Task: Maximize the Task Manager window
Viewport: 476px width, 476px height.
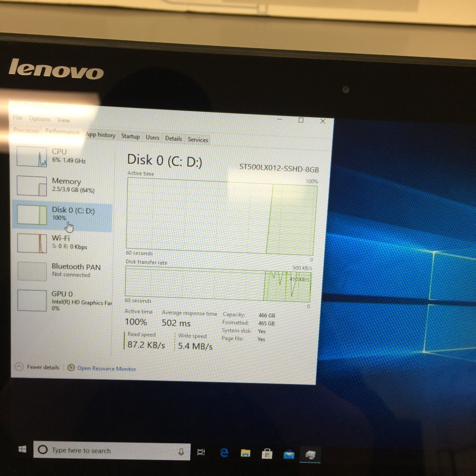Action: (301, 120)
